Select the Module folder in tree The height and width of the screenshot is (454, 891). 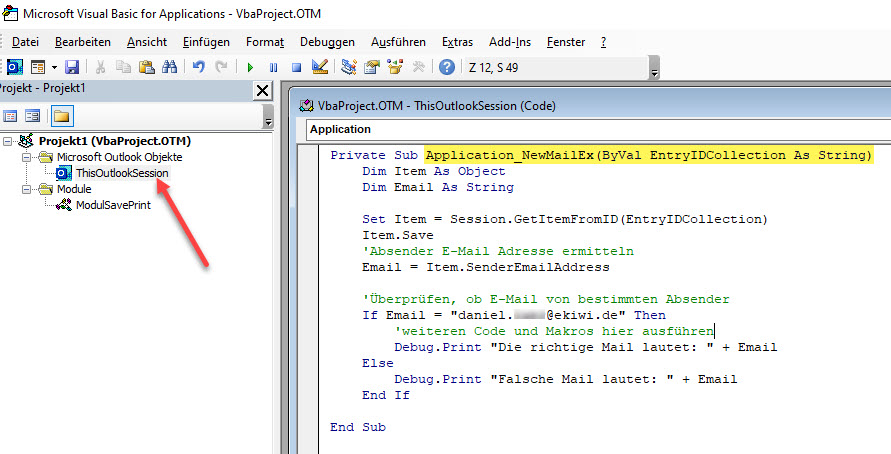tap(74, 189)
